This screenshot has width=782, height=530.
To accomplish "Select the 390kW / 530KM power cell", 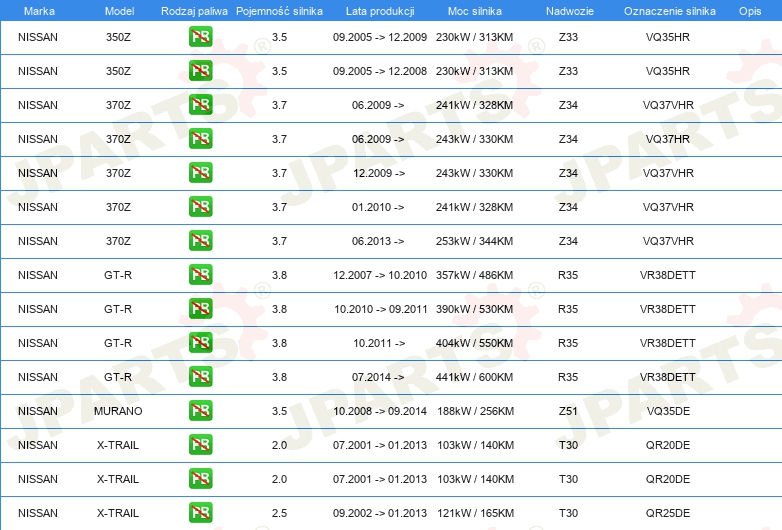I will 474,309.
